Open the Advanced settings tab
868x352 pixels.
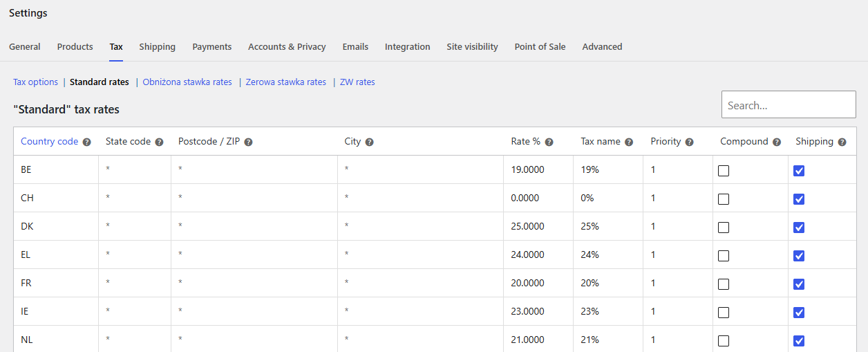tap(602, 47)
